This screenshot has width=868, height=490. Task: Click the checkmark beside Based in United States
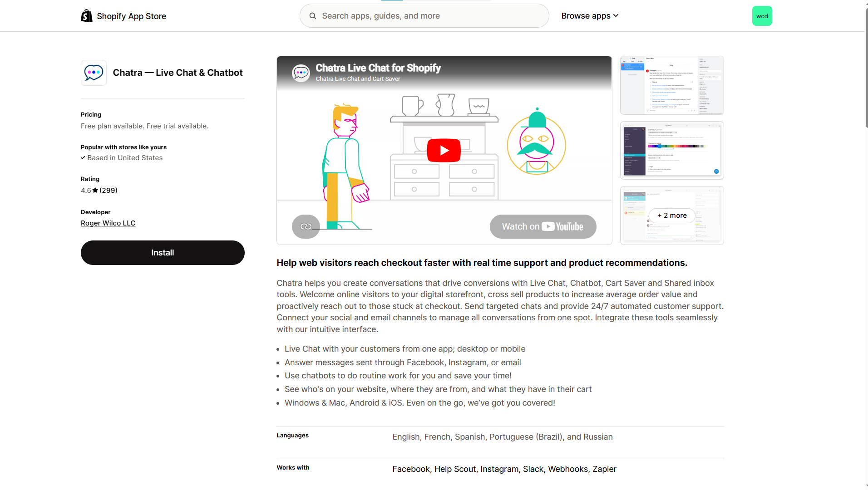pos(83,158)
